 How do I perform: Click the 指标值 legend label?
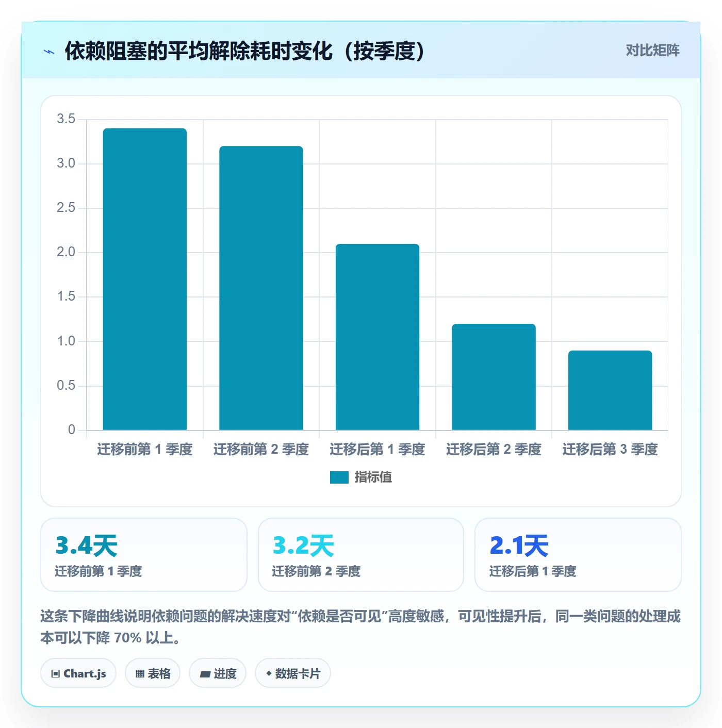click(373, 477)
